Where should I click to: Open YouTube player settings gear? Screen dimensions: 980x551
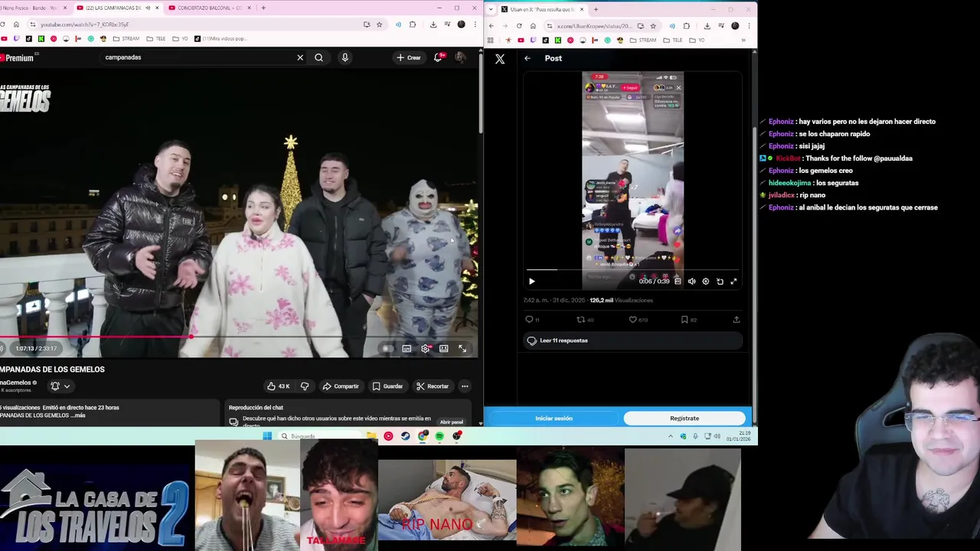(x=425, y=349)
